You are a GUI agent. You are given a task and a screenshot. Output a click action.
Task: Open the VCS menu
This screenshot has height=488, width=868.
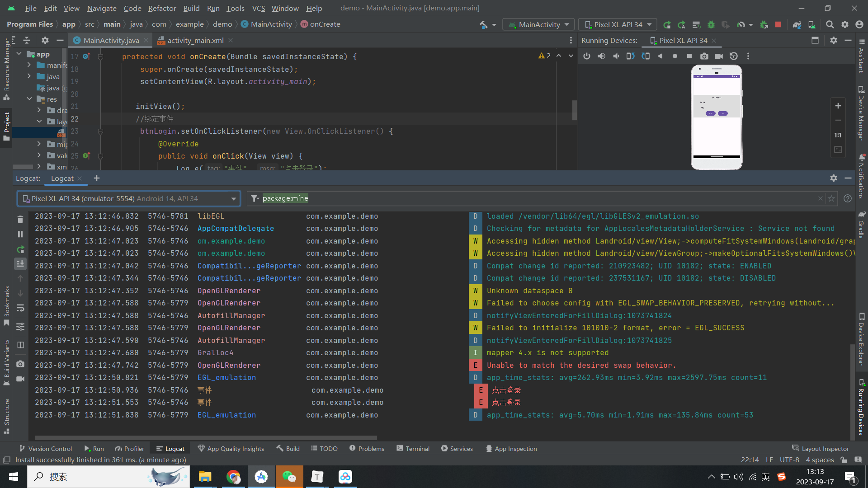(x=258, y=8)
